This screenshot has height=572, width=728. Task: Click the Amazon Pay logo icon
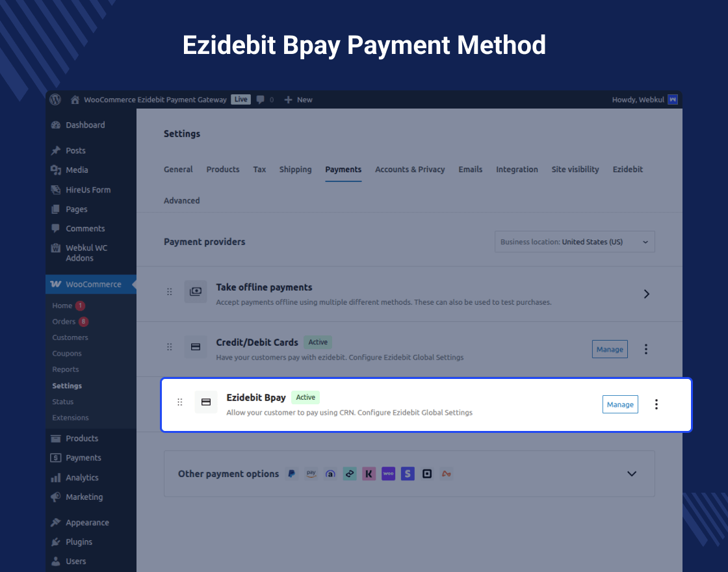(x=311, y=474)
